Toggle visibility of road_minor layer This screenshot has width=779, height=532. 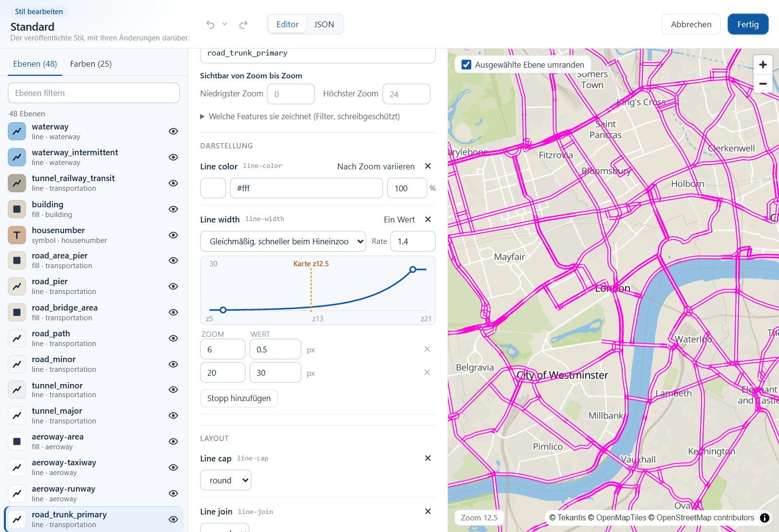tap(173, 364)
